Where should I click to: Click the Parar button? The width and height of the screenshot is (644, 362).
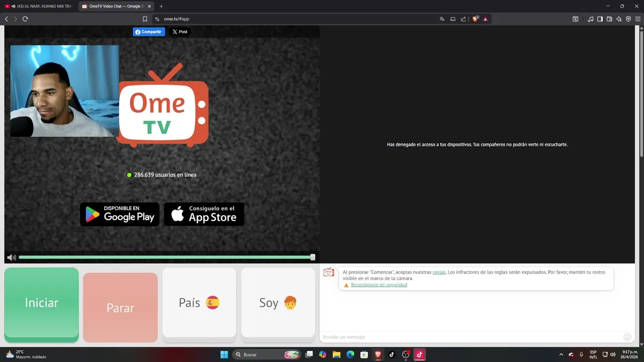pos(120,308)
